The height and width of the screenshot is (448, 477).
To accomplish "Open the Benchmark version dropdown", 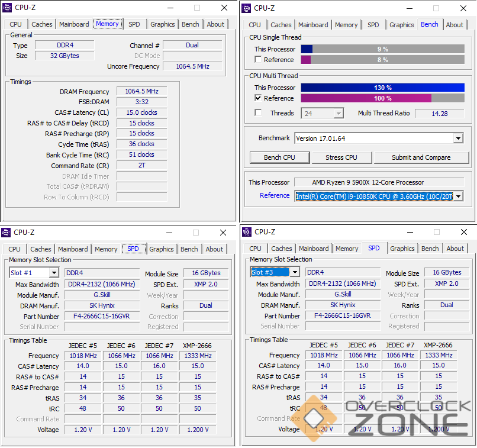I will tap(457, 138).
